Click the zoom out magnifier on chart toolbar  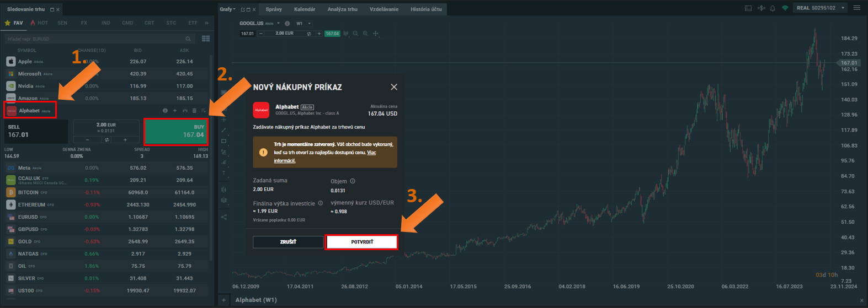click(x=355, y=34)
